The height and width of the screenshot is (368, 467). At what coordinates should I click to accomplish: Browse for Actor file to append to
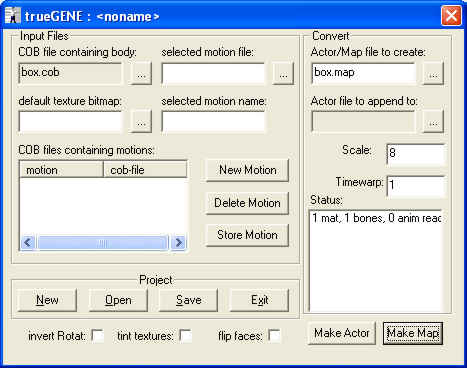[x=433, y=122]
